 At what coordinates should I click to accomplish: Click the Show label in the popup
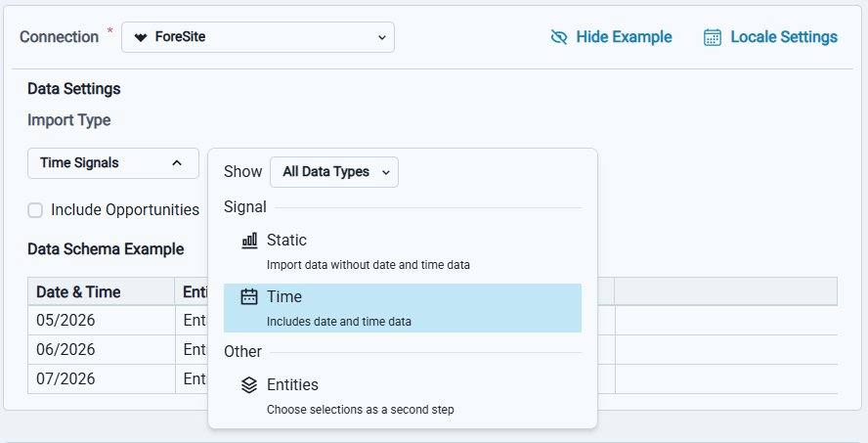coord(243,172)
